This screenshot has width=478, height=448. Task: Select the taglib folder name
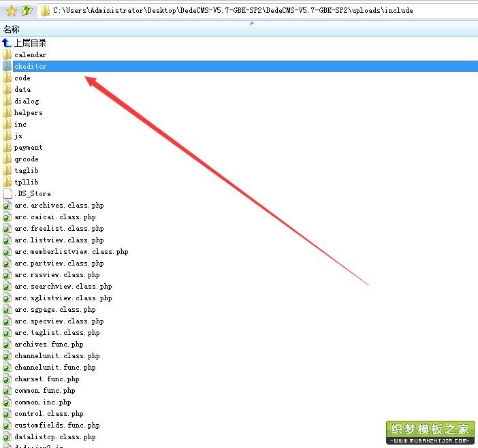(x=27, y=171)
